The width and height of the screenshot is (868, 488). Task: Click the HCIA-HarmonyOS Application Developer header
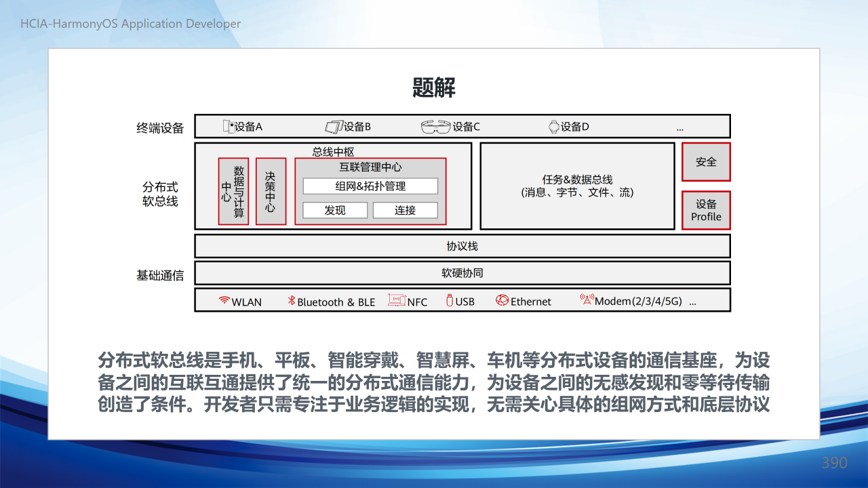[x=131, y=24]
